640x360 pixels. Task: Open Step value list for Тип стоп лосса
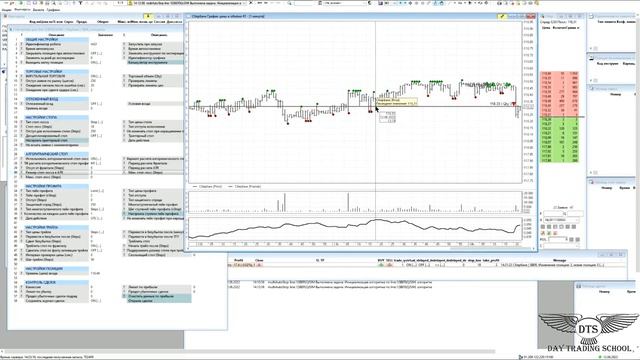(x=96, y=122)
